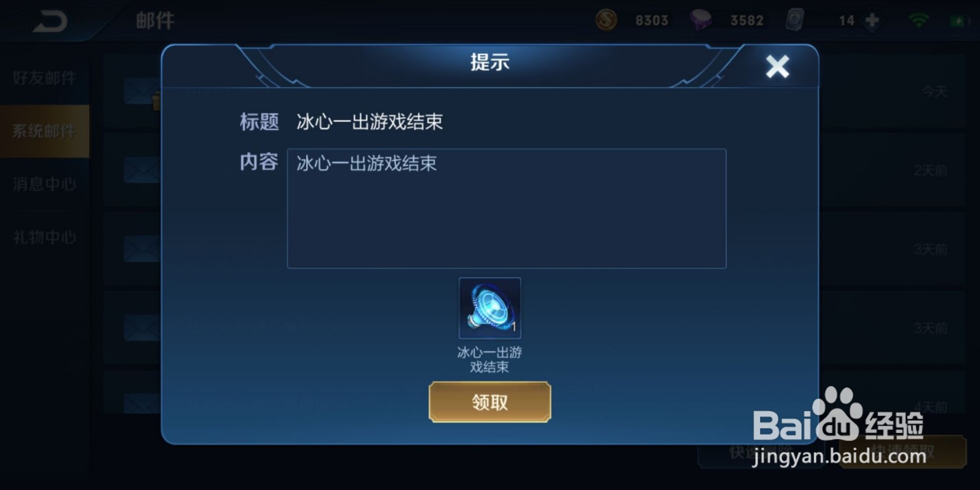980x490 pixels.
Task: Tap the gold coin currency icon
Action: pos(606,20)
